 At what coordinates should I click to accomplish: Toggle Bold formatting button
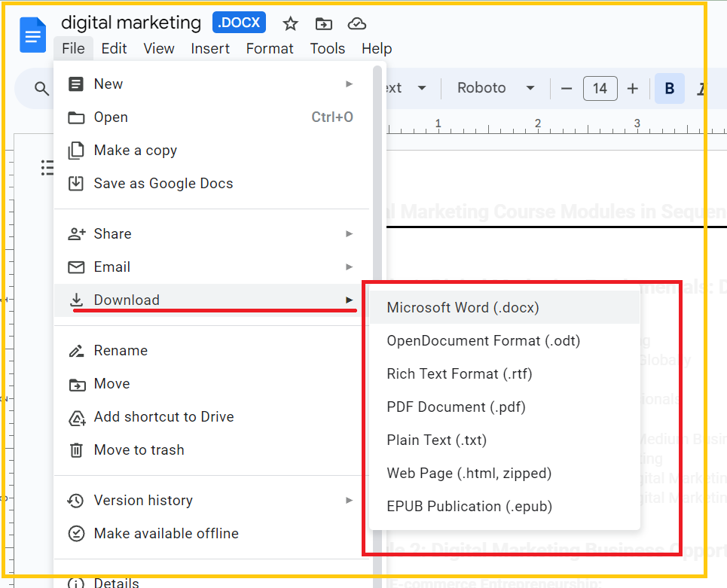pyautogui.click(x=670, y=89)
